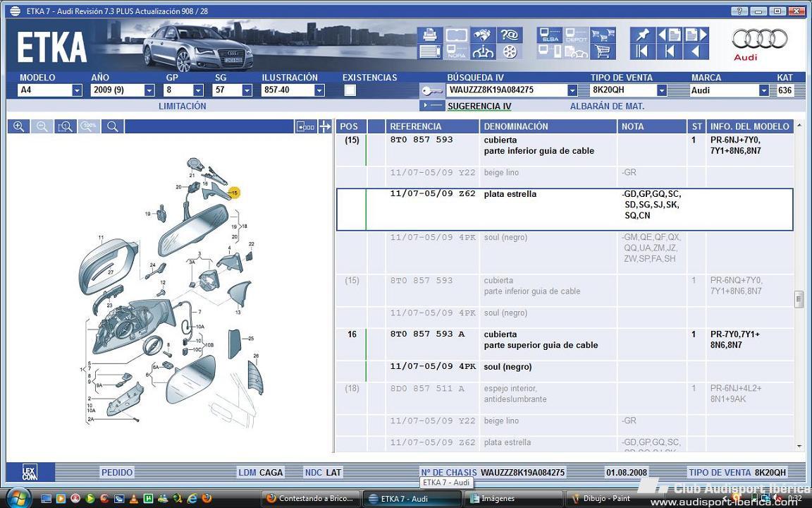The height and width of the screenshot is (508, 812).
Task: Click the wheel rim icon
Action: pyautogui.click(x=510, y=52)
